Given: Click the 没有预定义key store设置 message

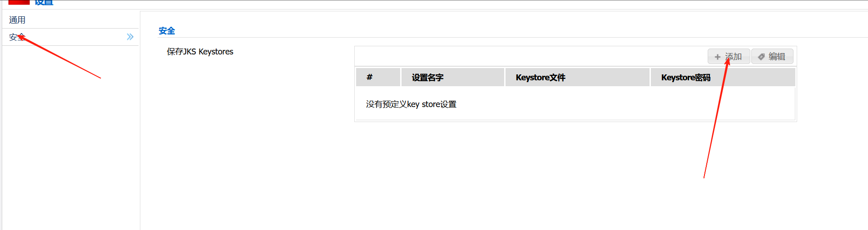Looking at the screenshot, I should coord(411,104).
